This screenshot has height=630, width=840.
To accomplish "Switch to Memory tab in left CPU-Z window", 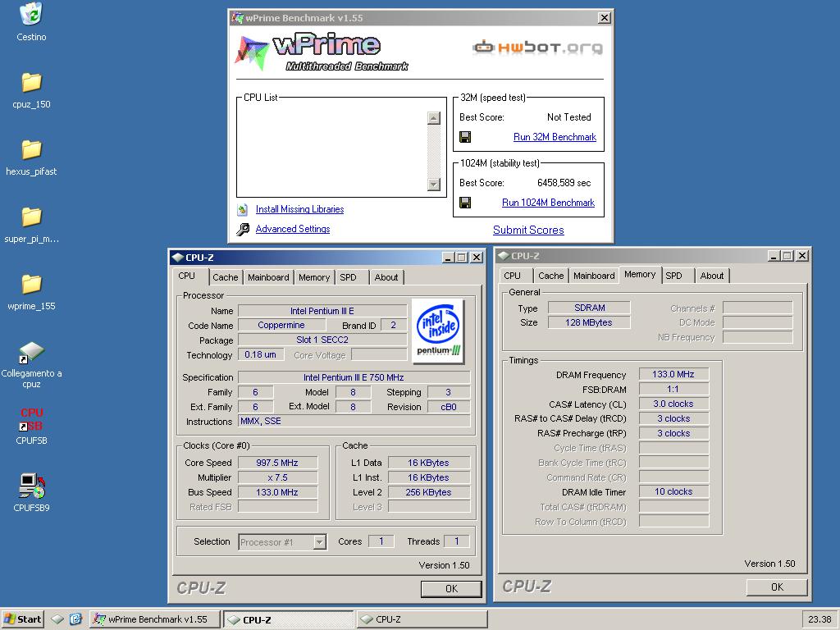I will [x=314, y=277].
